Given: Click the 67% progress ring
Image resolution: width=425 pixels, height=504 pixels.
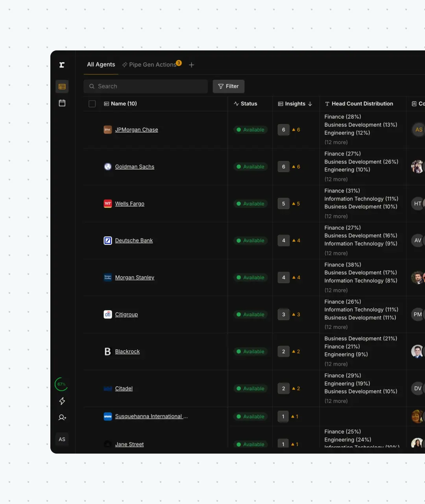Looking at the screenshot, I should click(x=61, y=384).
